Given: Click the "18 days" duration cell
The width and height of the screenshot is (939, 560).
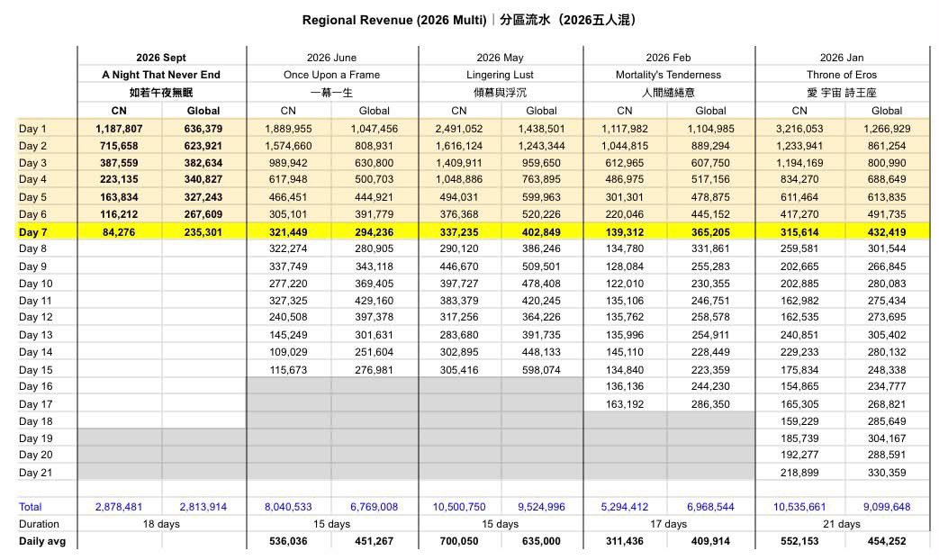Looking at the screenshot, I should pyautogui.click(x=161, y=524).
